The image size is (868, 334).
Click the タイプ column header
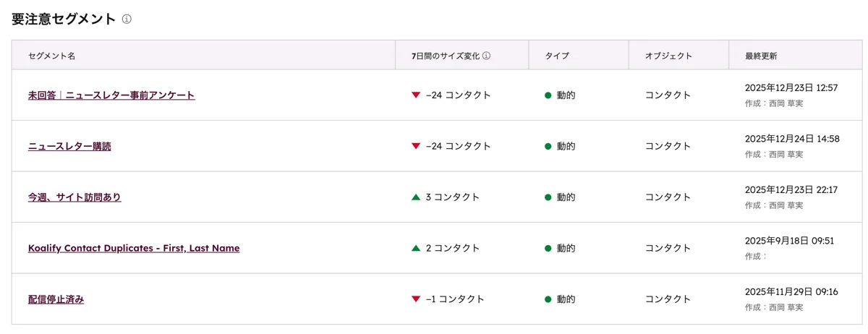[x=557, y=56]
